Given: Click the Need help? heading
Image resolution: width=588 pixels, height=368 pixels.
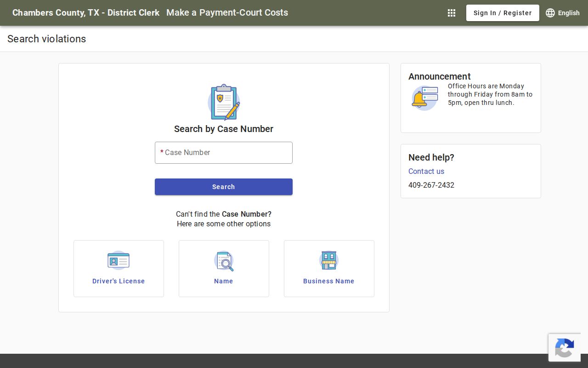Looking at the screenshot, I should 431,157.
